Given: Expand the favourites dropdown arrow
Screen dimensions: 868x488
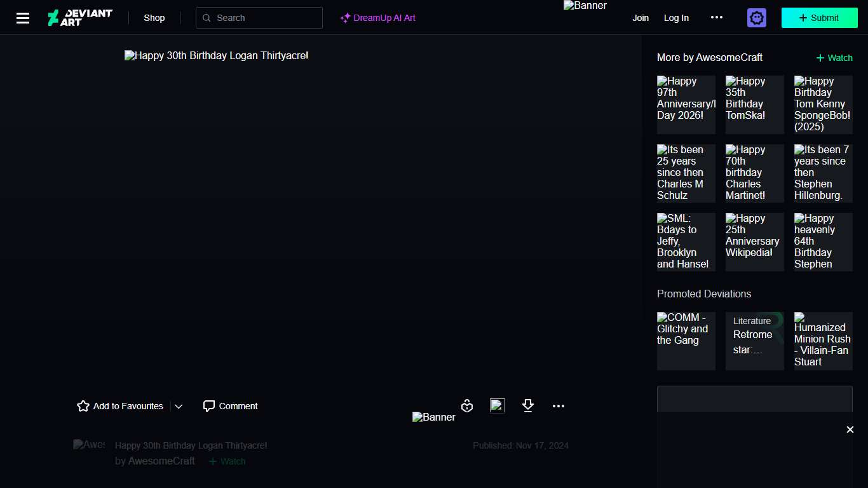Looking at the screenshot, I should 179,407.
